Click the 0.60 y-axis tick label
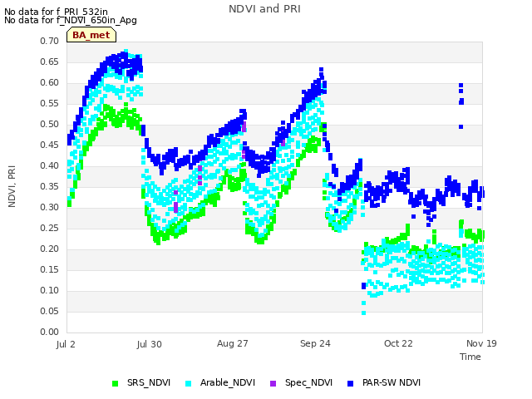The width and height of the screenshot is (532, 399). tap(50, 82)
